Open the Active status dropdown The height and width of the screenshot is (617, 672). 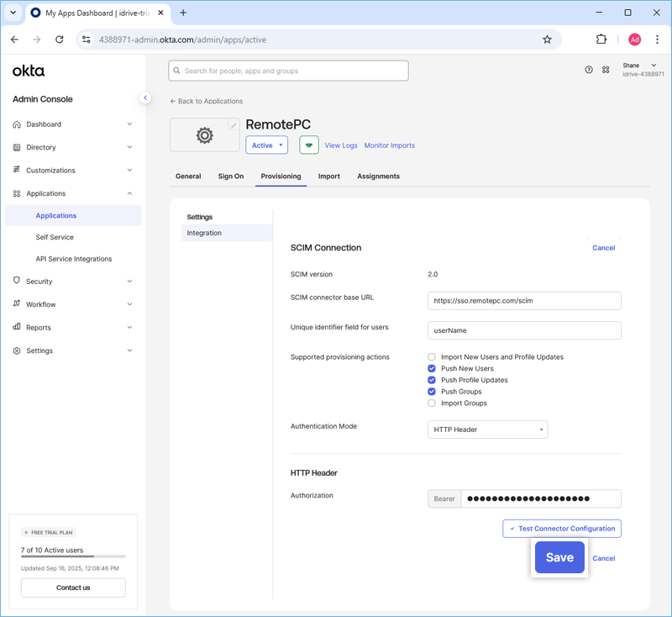tap(266, 145)
